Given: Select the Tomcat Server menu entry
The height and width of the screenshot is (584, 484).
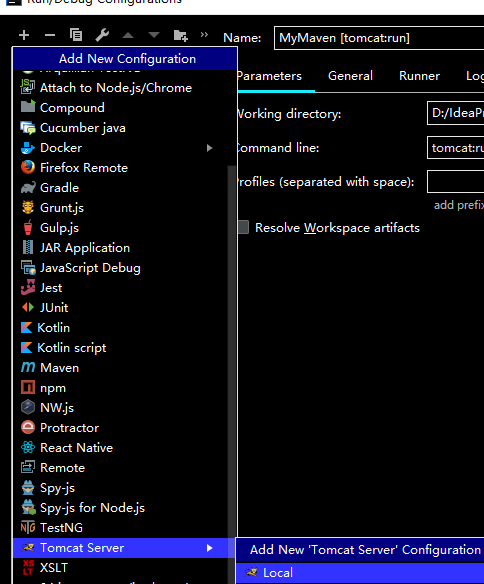Looking at the screenshot, I should (125, 548).
